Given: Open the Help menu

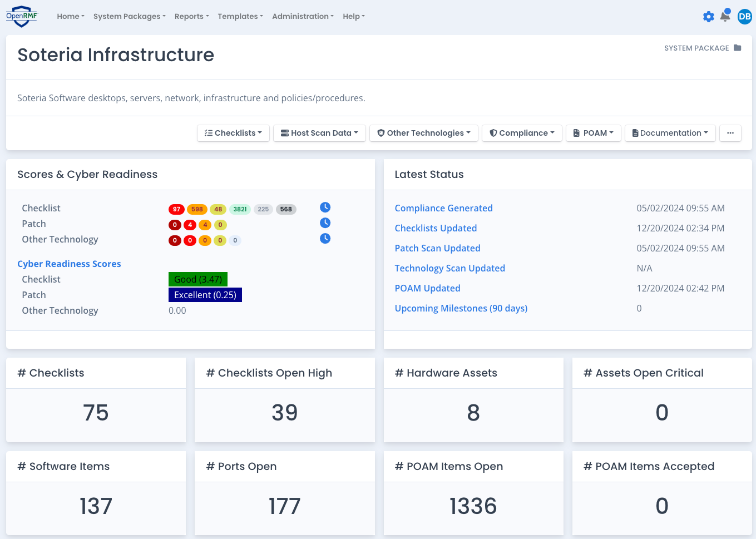Looking at the screenshot, I should pos(354,16).
